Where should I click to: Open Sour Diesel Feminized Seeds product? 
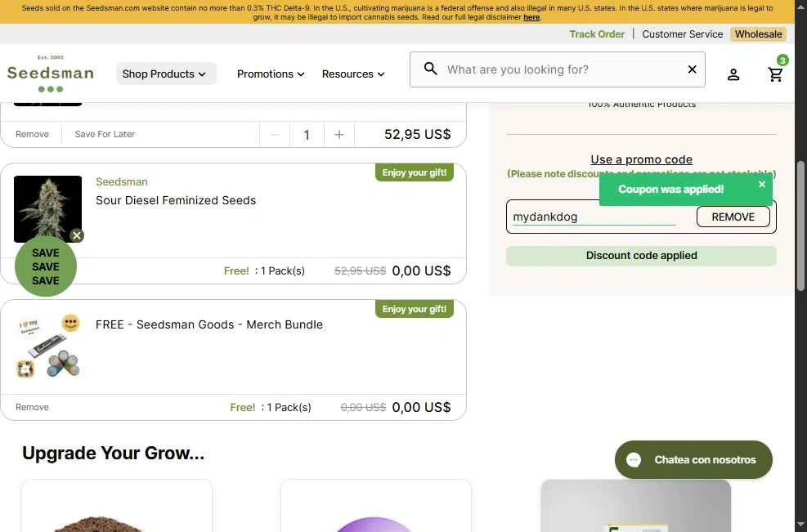(176, 200)
